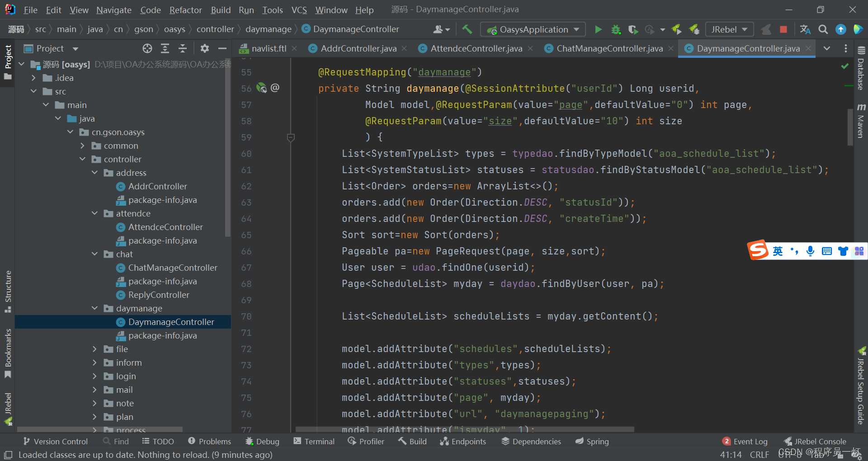Open Problems tool window
868x461 pixels.
click(209, 441)
